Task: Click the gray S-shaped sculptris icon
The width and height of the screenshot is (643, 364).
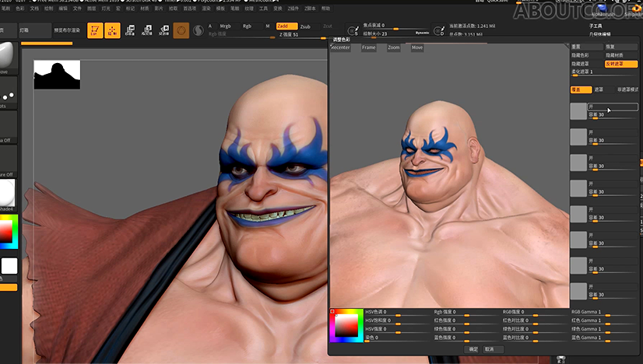Action: [199, 31]
